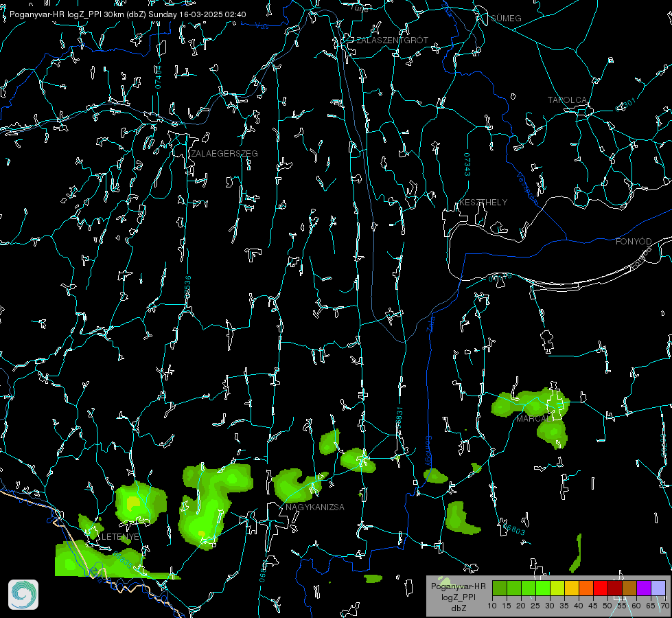Select the 55-60 dBZ brown swatch
Image resolution: width=672 pixels, height=618 pixels.
click(629, 588)
